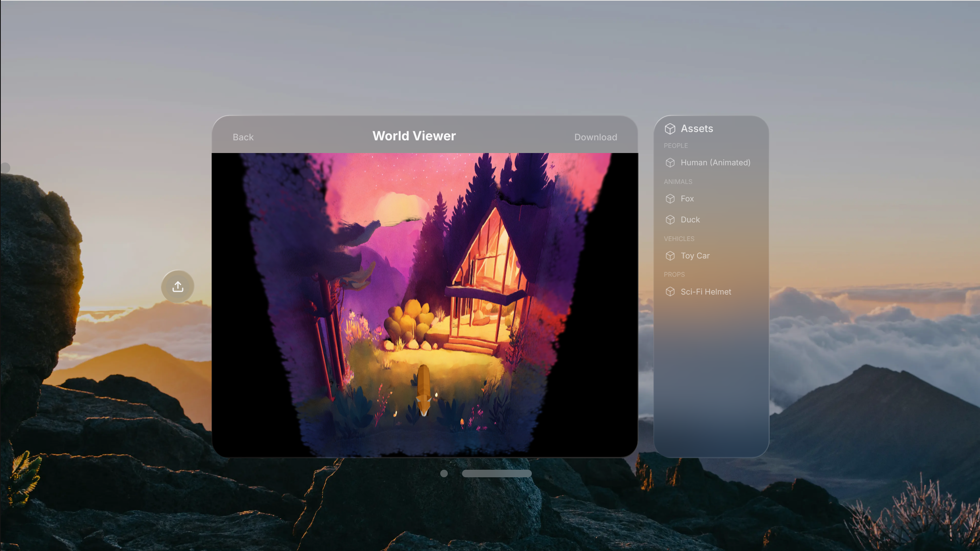Add the Fox asset
This screenshot has width=980, height=551.
point(687,199)
